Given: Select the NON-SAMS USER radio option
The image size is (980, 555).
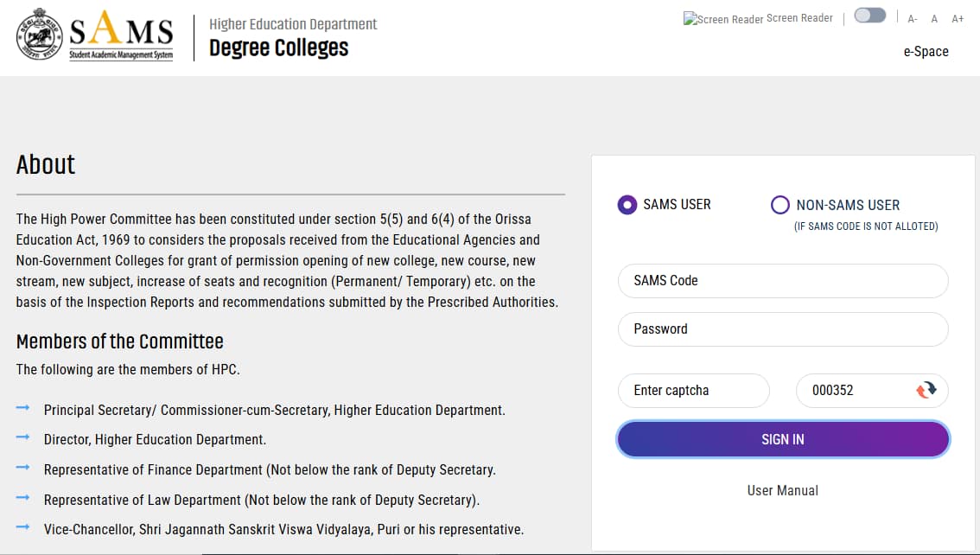Looking at the screenshot, I should pyautogui.click(x=780, y=204).
